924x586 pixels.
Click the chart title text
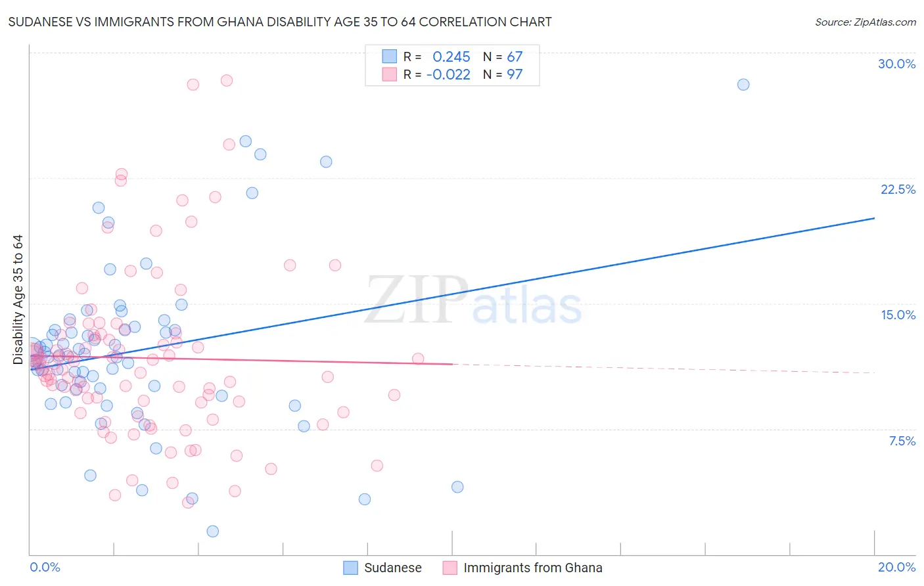(x=280, y=22)
